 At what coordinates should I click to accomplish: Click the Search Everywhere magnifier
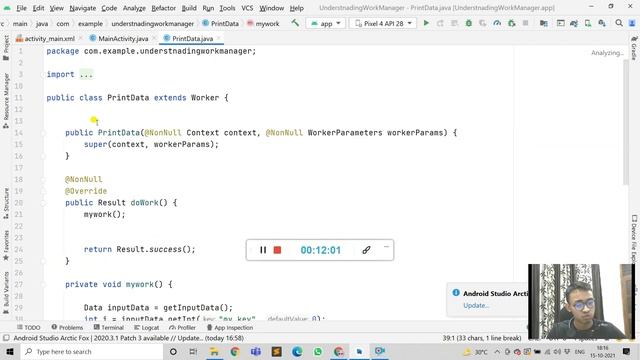[x=619, y=23]
